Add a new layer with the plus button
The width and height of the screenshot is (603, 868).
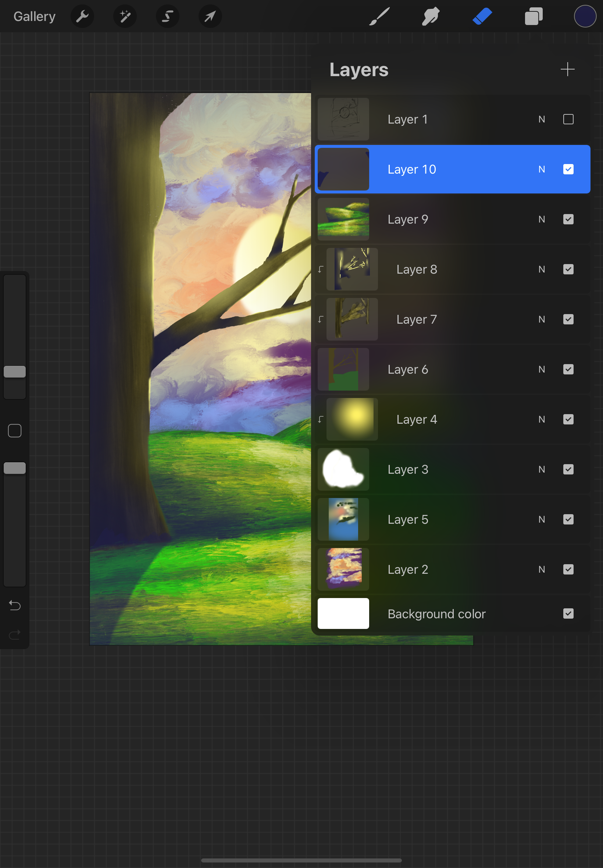pos(567,69)
